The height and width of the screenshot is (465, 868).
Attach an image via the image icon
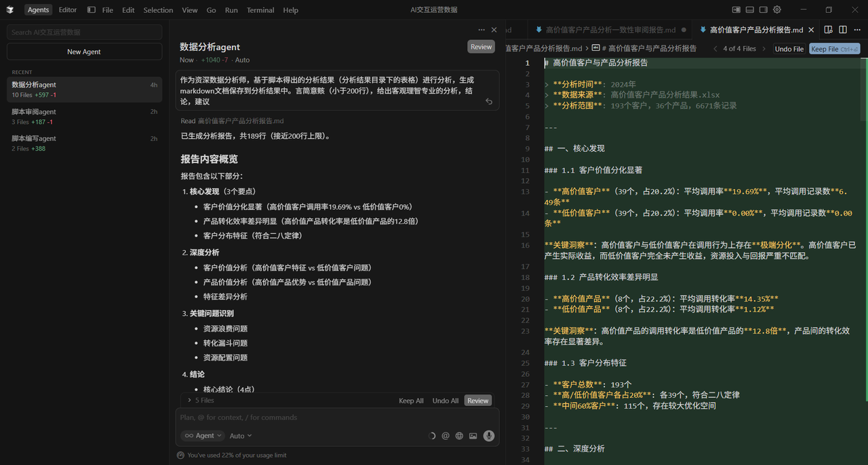473,435
